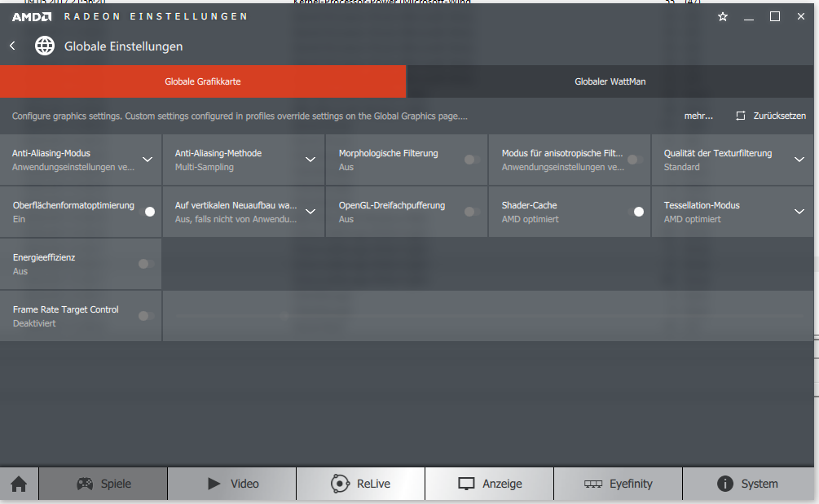Toggle Morphologische Filterung switch

472,160
